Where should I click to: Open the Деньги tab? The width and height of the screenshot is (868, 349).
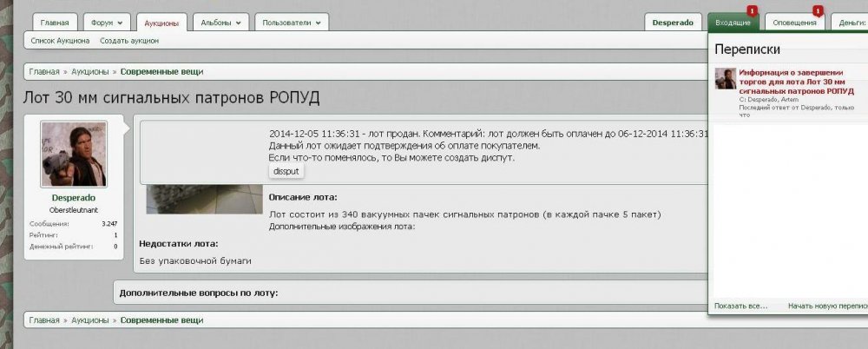click(852, 23)
